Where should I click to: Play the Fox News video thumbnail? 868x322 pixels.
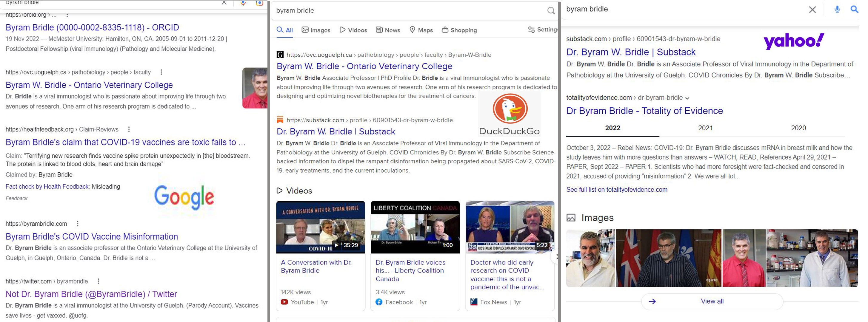pos(510,227)
